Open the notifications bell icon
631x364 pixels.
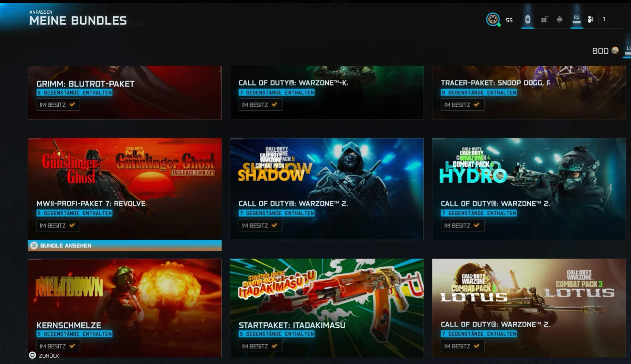click(x=559, y=19)
